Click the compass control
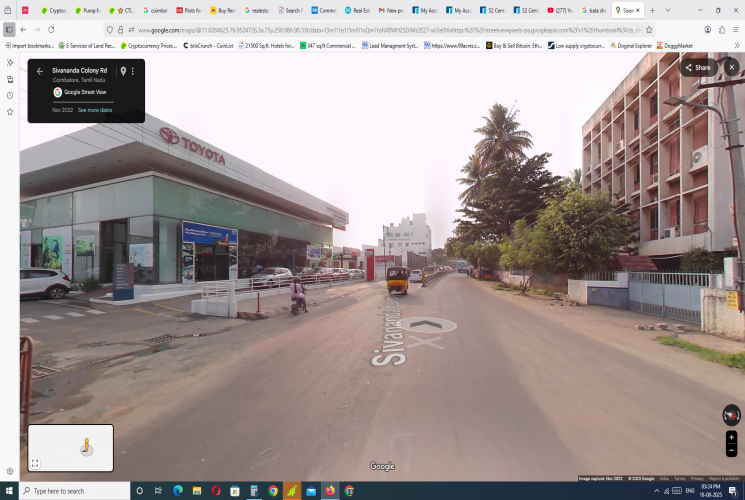Screen dimensions: 745x500 (x=731, y=415)
